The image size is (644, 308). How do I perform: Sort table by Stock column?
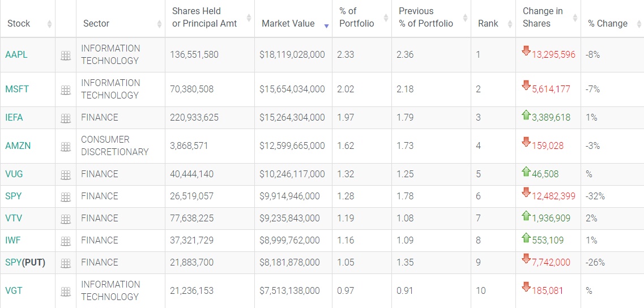tap(19, 24)
